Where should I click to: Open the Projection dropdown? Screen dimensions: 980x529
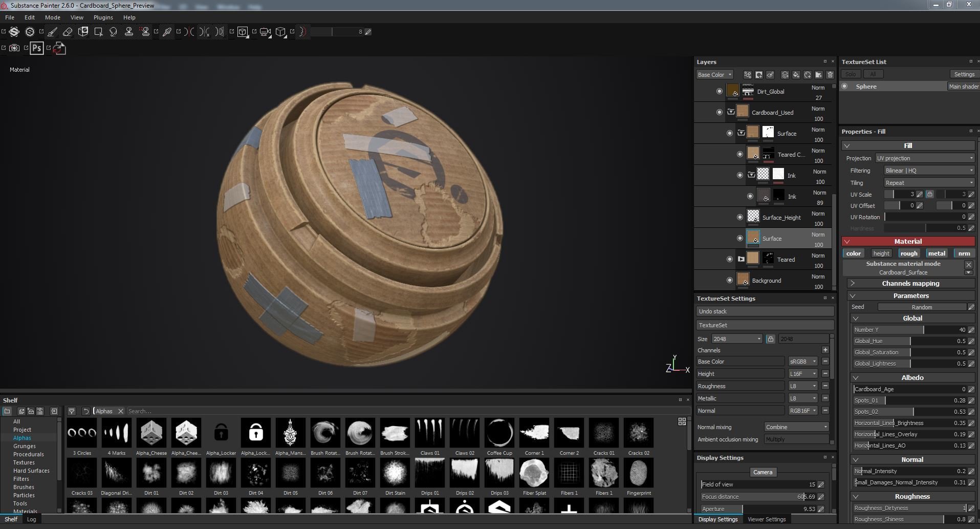coord(924,158)
